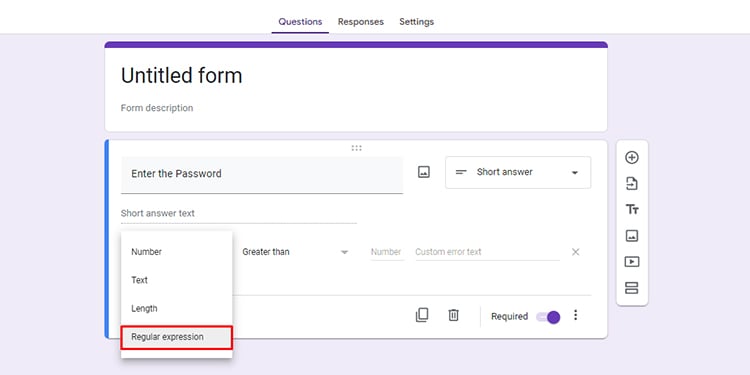
Task: Click the Add image sidebar icon
Action: click(x=632, y=236)
